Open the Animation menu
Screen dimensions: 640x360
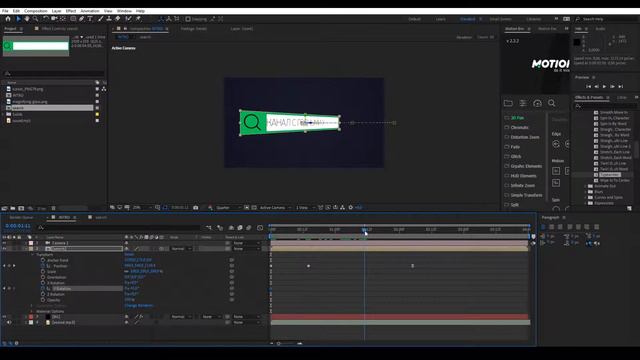pos(90,11)
